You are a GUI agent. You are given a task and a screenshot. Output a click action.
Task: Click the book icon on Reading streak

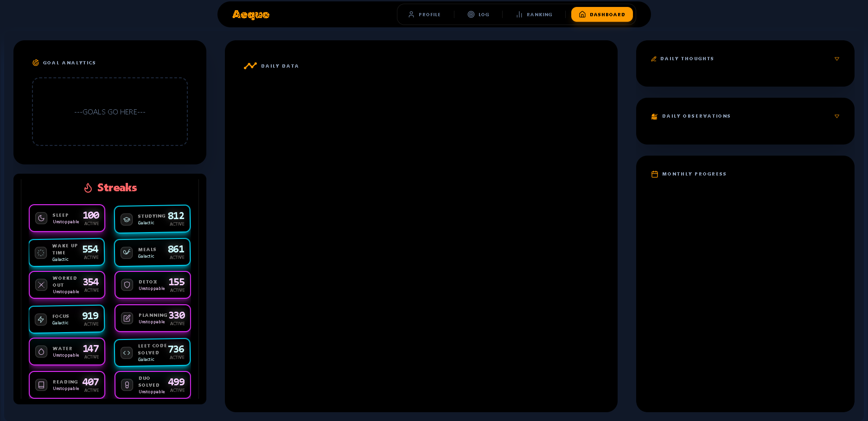tap(41, 385)
